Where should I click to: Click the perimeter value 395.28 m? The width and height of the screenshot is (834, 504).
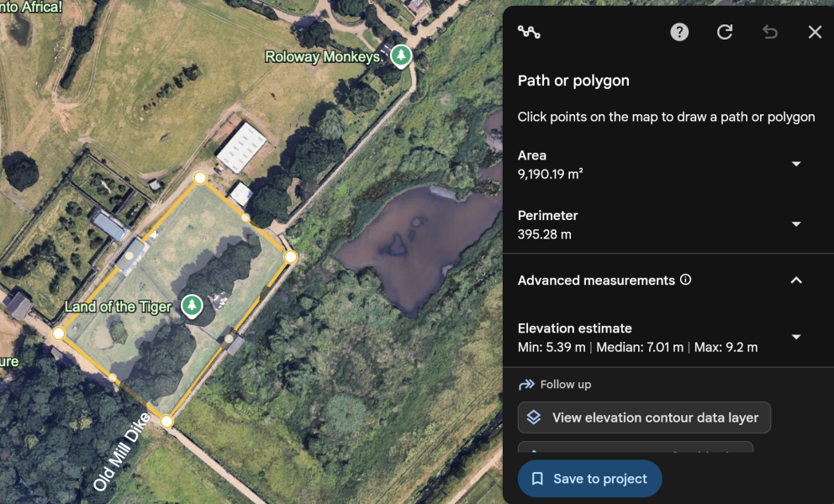coord(544,234)
